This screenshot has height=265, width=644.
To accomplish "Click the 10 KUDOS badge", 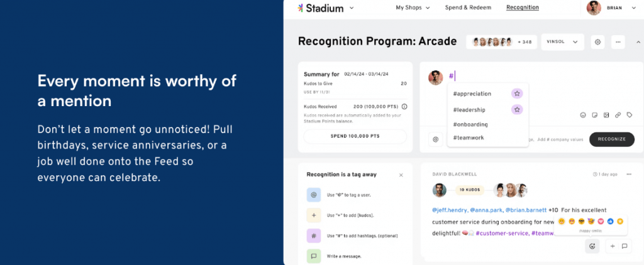I will pos(470,190).
